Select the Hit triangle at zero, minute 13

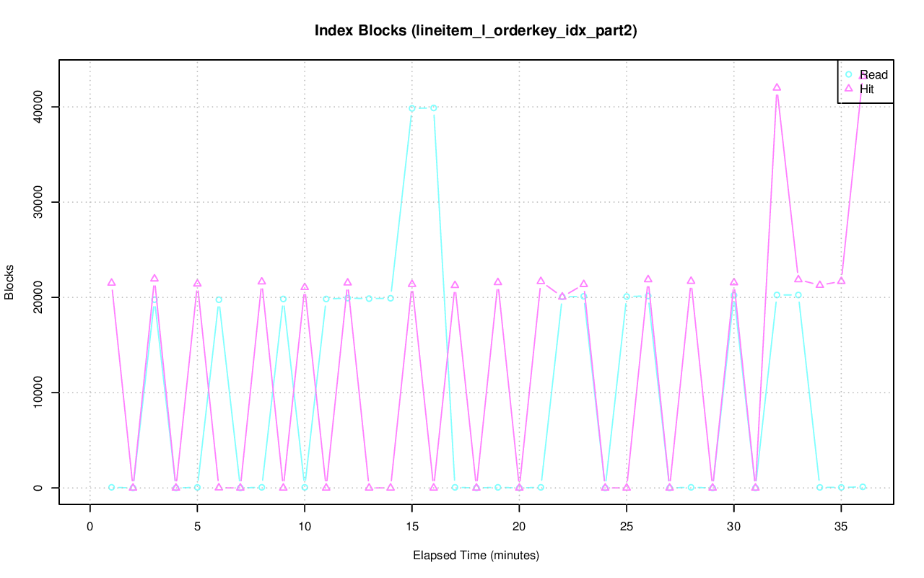369,487
